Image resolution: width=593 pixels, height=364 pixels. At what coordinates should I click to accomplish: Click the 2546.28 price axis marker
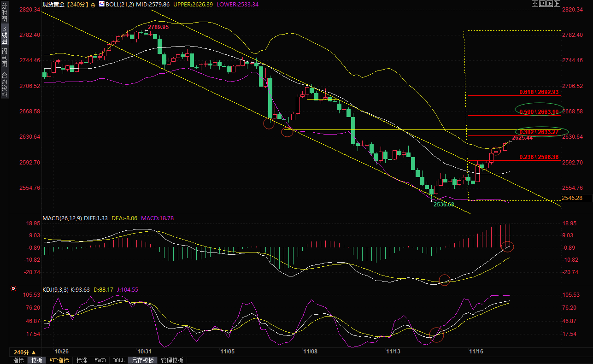pos(573,198)
